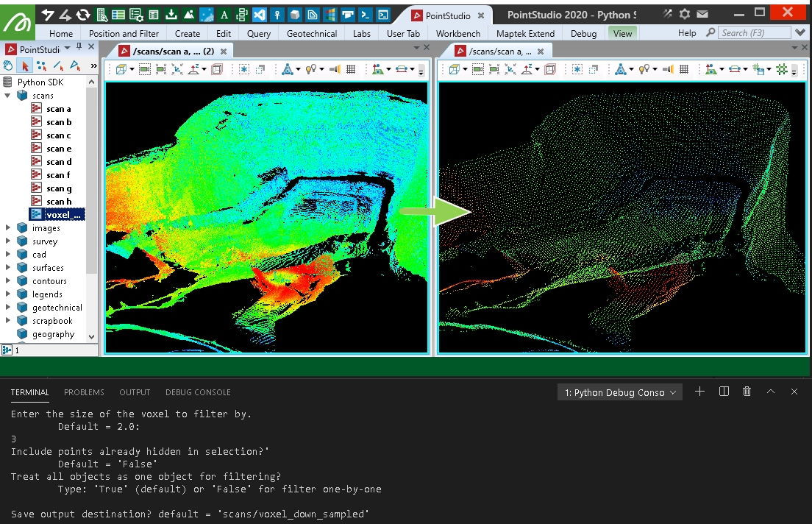Click the download/import icon in top toolbar
The width and height of the screenshot is (812, 524).
(171, 15)
